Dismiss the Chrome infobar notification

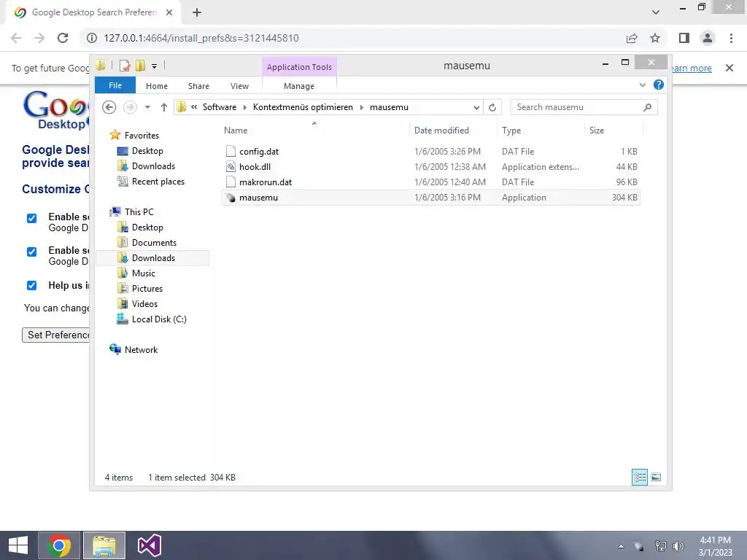(x=729, y=68)
